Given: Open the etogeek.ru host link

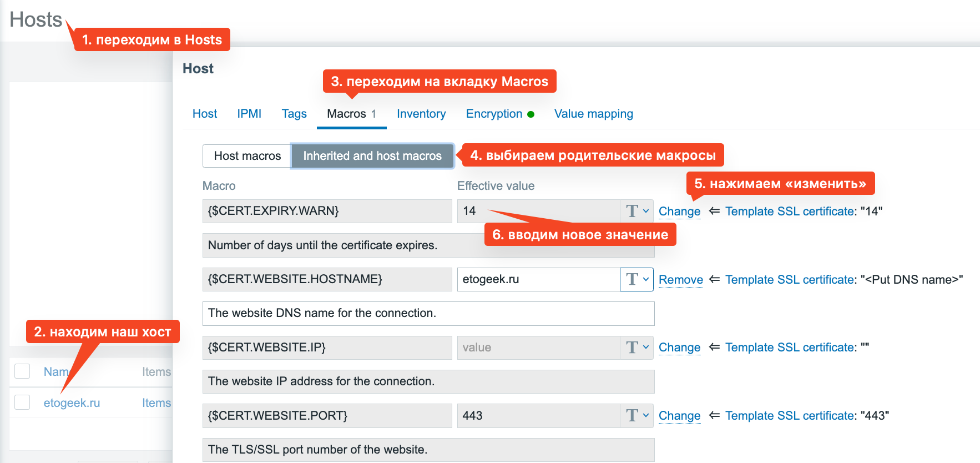Looking at the screenshot, I should pyautogui.click(x=72, y=403).
